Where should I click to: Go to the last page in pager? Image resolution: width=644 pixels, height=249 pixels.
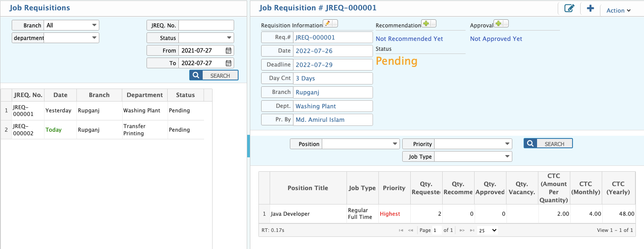pos(472,230)
